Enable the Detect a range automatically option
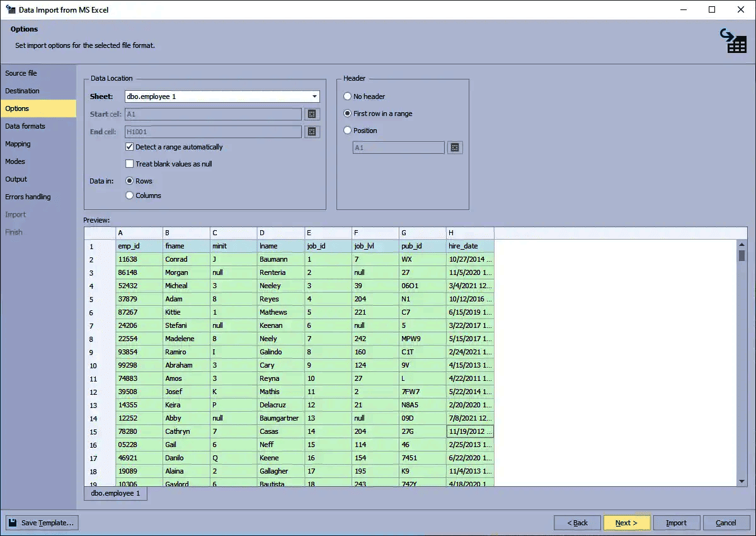Image resolution: width=756 pixels, height=536 pixels. [x=129, y=147]
